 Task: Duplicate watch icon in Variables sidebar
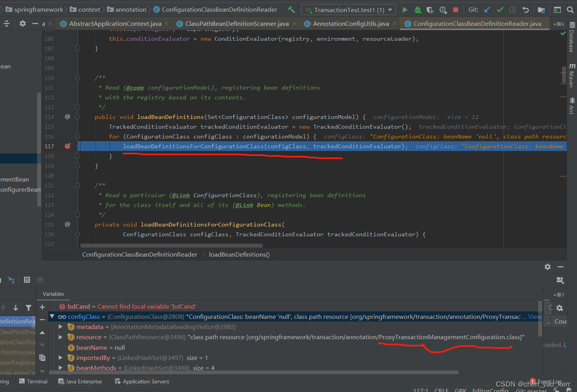tap(42, 358)
